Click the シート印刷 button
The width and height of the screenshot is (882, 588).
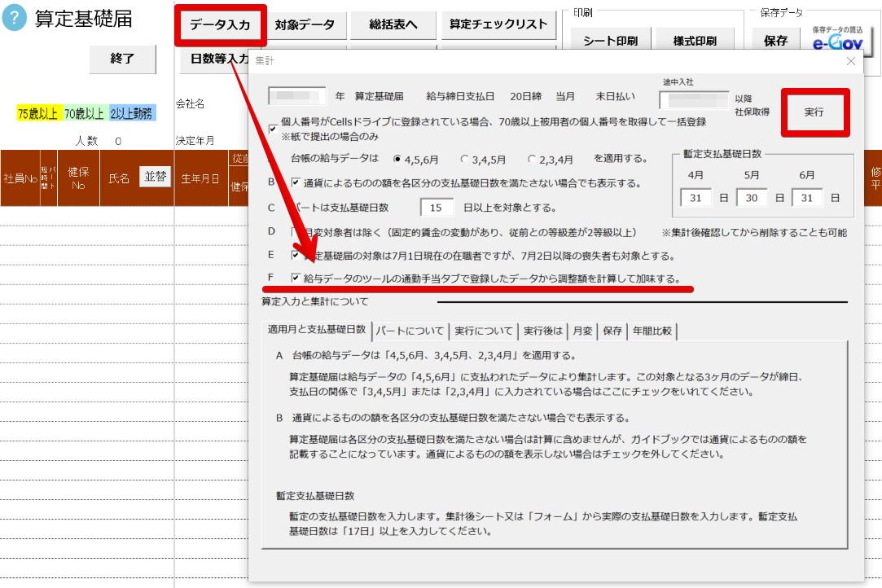pos(610,41)
